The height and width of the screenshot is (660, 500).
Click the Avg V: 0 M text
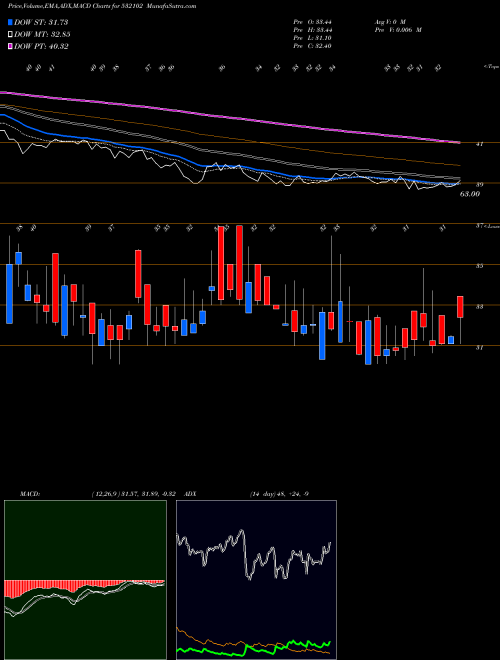[x=390, y=22]
